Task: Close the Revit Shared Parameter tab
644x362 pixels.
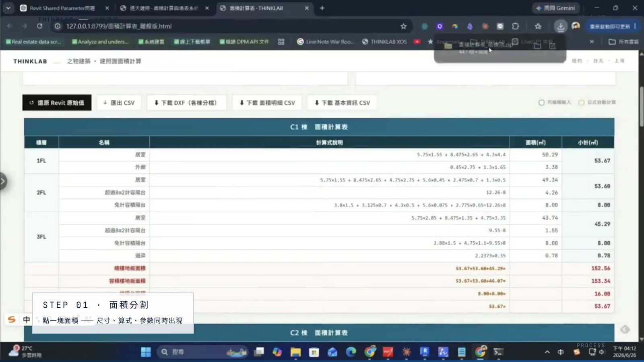Action: [107, 8]
